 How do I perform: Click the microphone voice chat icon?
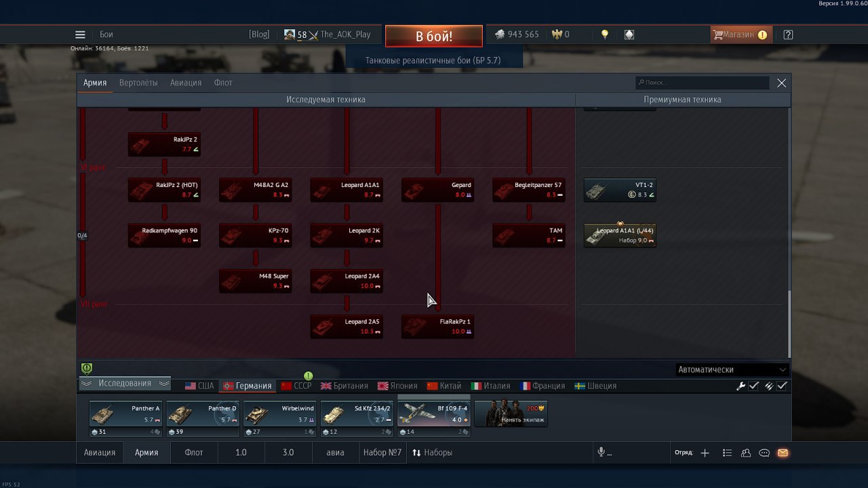tap(601, 453)
